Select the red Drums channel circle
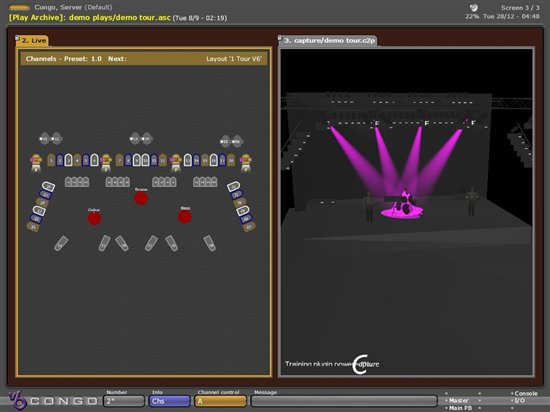 pyautogui.click(x=141, y=198)
